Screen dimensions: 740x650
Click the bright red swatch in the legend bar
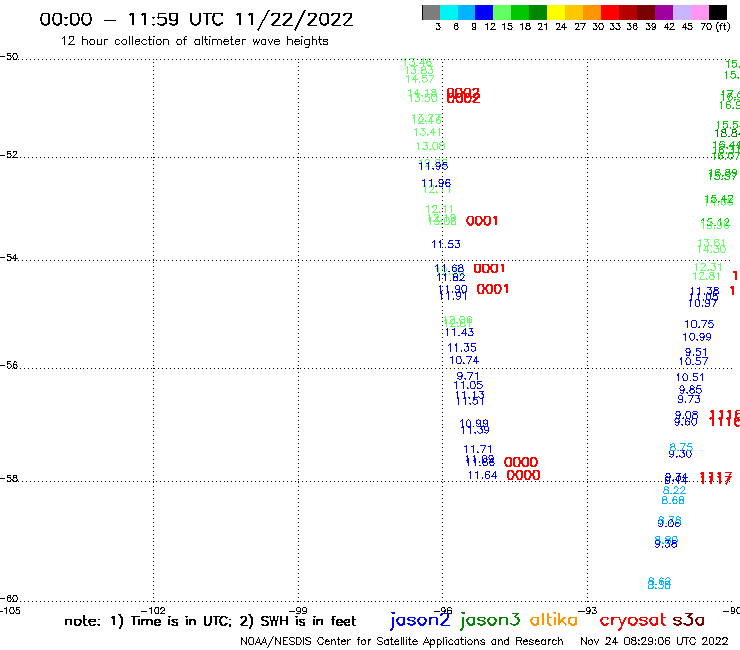tap(610, 12)
